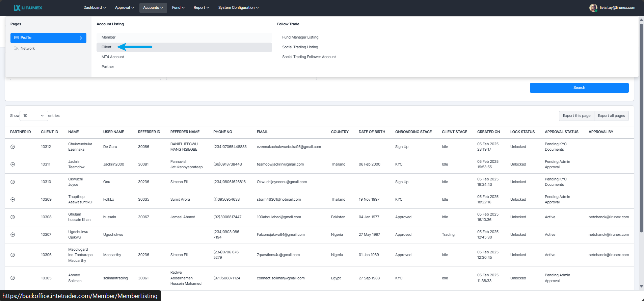Click row arrow icon for client 10311
Viewport: 644px width, 301px height.
(x=13, y=164)
